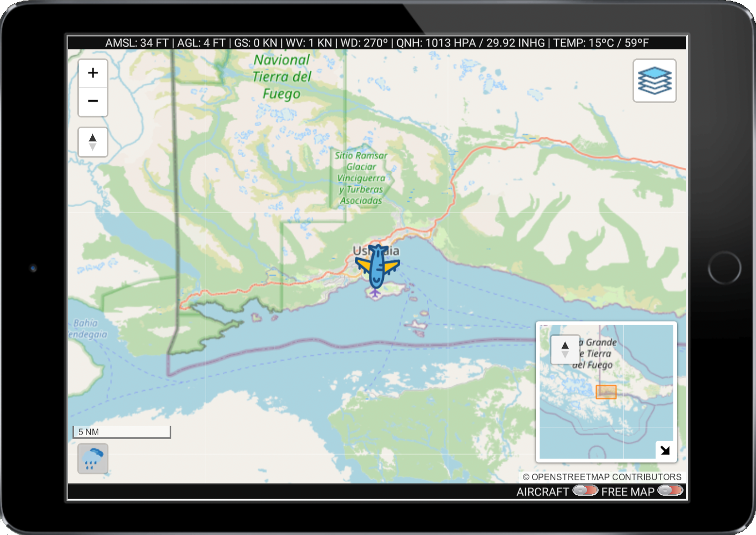Image resolution: width=756 pixels, height=535 pixels.
Task: Click the orange viewport rectangle in minimap
Action: click(x=606, y=392)
